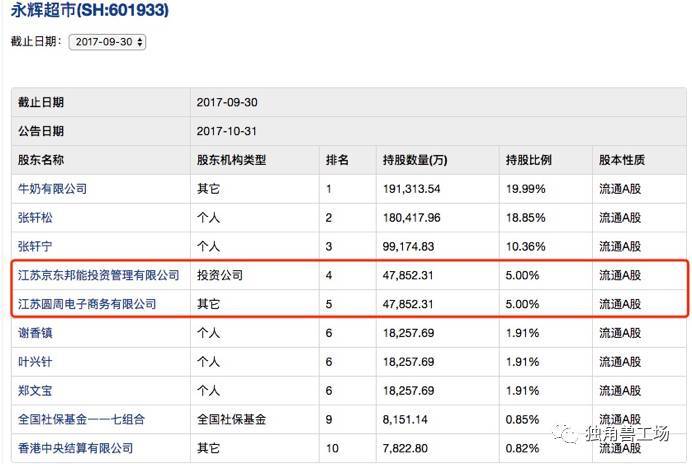Open shareholder link 牛奶有限公司

tap(52, 189)
